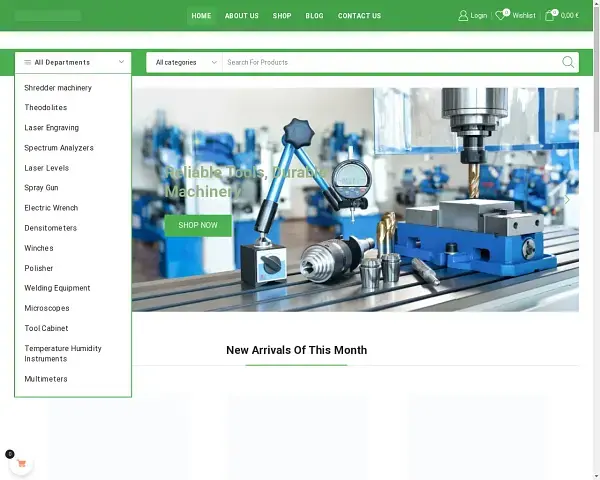Click the search magnifier icon
Viewport: 600px width, 480px height.
coord(568,62)
